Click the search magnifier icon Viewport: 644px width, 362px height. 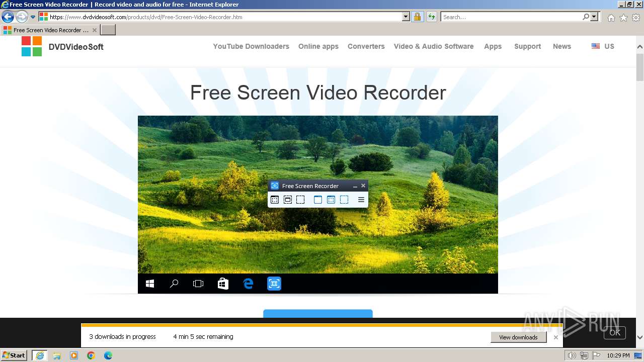[586, 17]
